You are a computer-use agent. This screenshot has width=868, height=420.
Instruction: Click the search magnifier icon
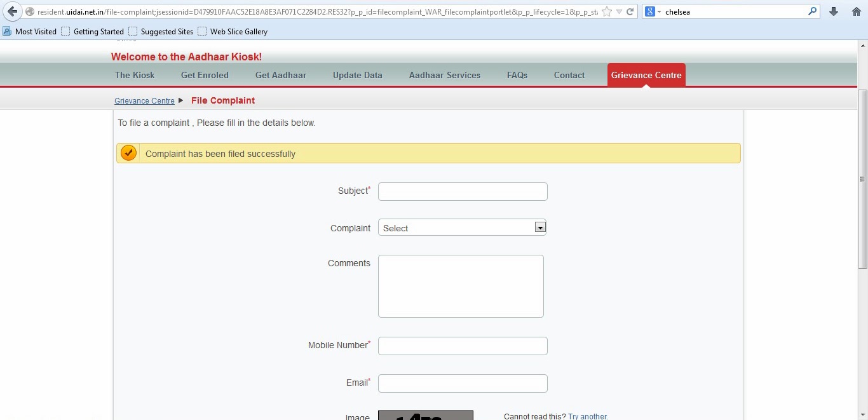coord(812,11)
